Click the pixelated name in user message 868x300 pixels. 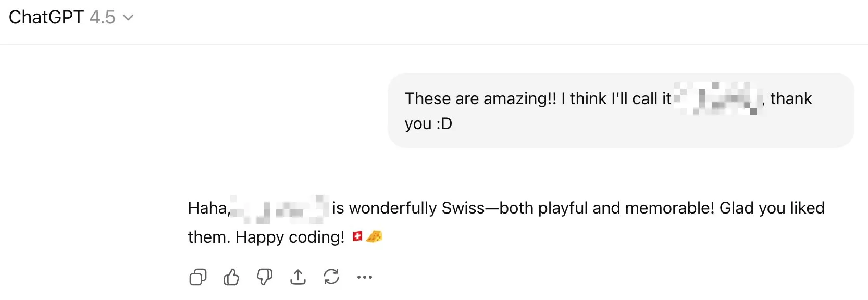(x=717, y=98)
